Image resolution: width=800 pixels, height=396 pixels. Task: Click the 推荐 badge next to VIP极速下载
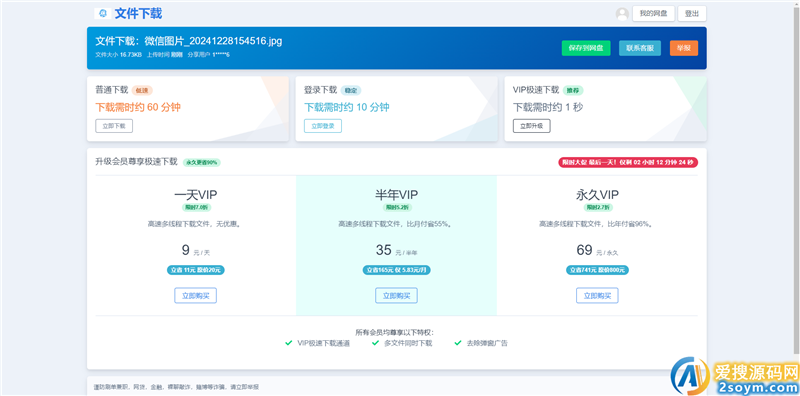pyautogui.click(x=573, y=90)
